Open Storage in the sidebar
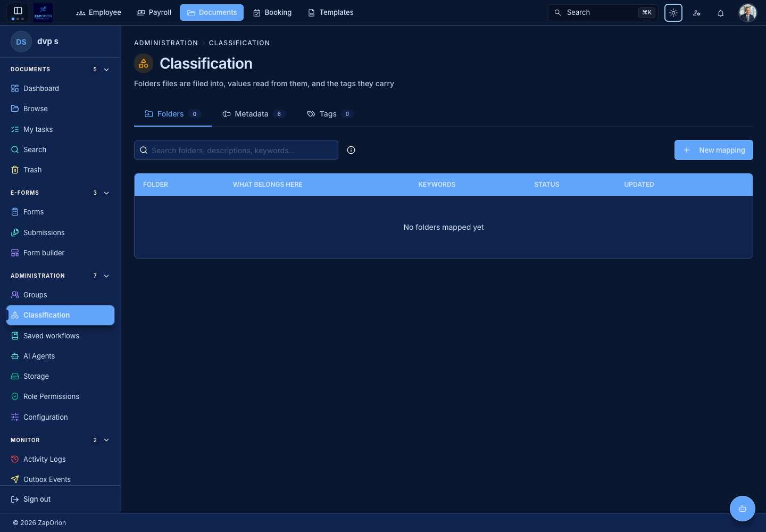This screenshot has height=532, width=766. click(60, 376)
